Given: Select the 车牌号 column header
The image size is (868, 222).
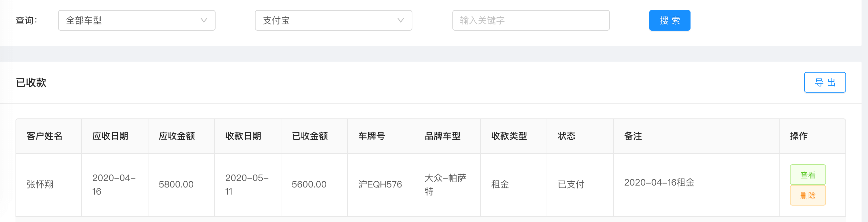Looking at the screenshot, I should pyautogui.click(x=371, y=136).
